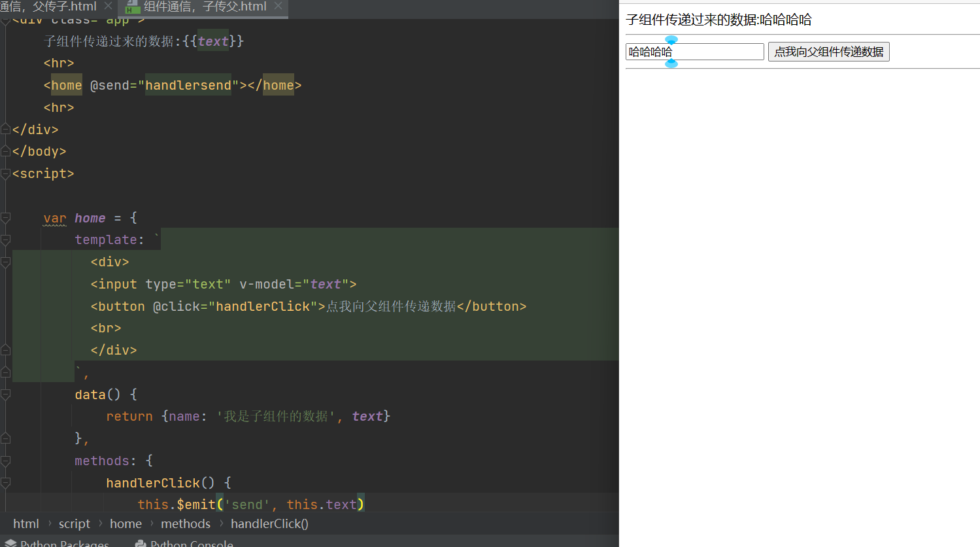This screenshot has width=980, height=547.
Task: Select the handlerClick() breadcrumb
Action: 269,523
